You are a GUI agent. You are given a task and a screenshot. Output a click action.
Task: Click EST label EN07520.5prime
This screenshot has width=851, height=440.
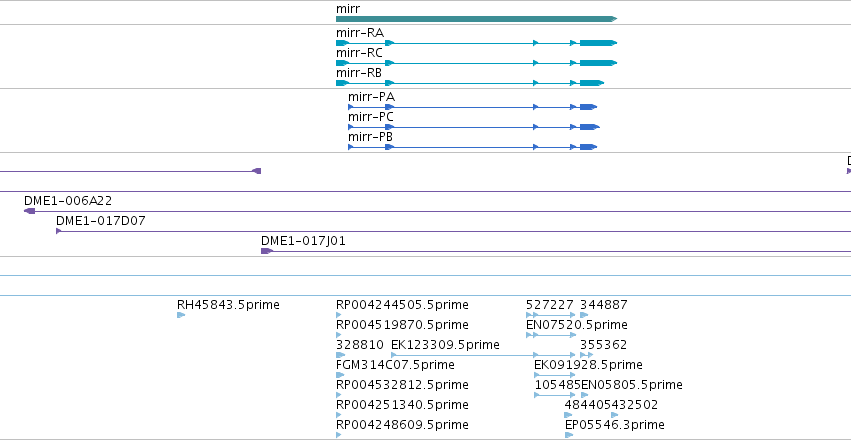(577, 326)
